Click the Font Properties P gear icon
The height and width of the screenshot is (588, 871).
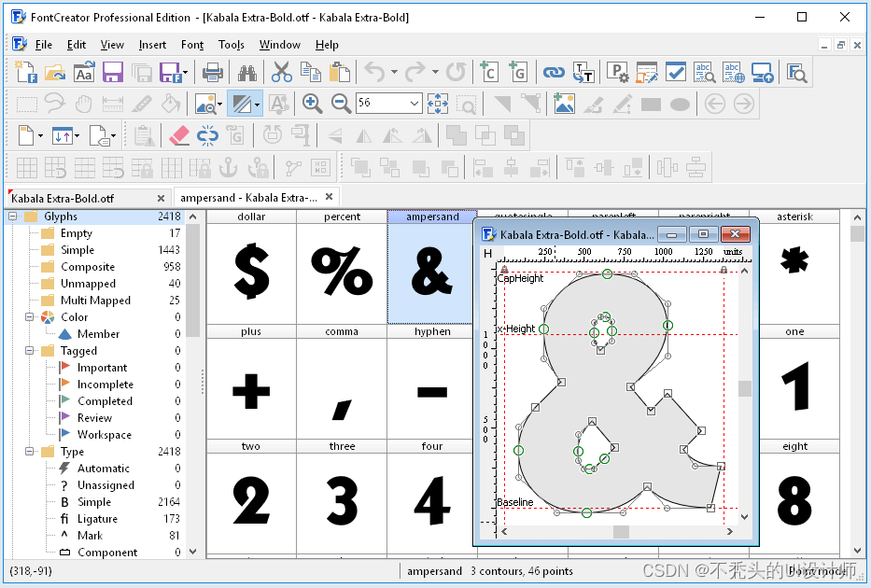point(617,72)
